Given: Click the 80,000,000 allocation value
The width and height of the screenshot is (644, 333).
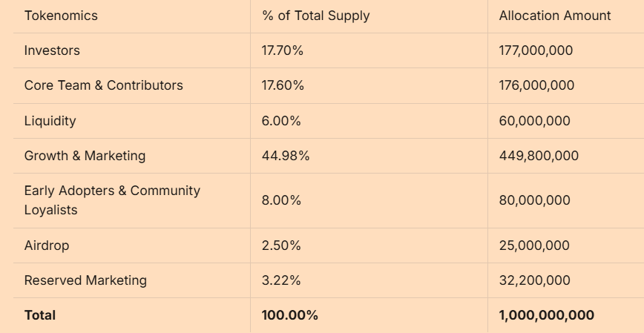Looking at the screenshot, I should (x=534, y=200).
